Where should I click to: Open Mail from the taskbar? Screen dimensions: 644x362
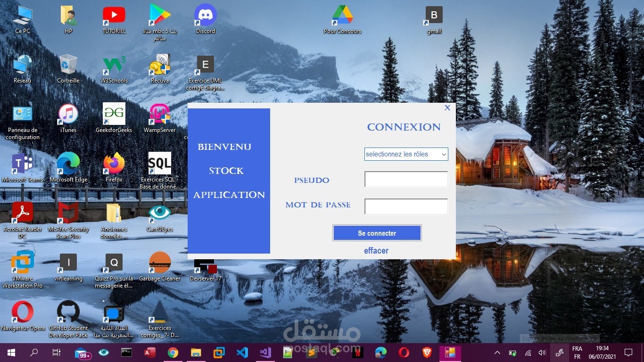point(83,353)
